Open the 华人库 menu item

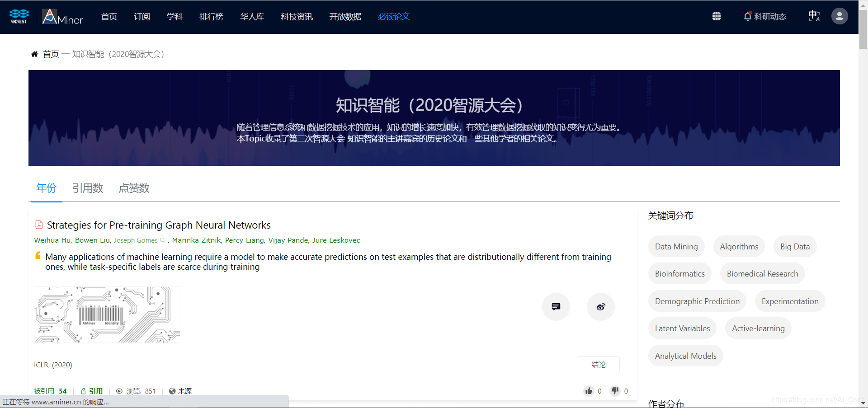pyautogui.click(x=252, y=17)
